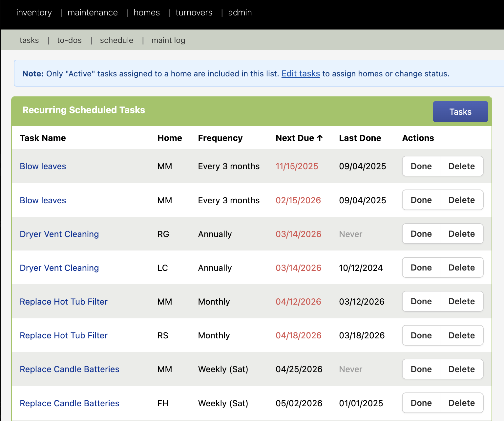Open the maintenance menu item

(x=93, y=12)
